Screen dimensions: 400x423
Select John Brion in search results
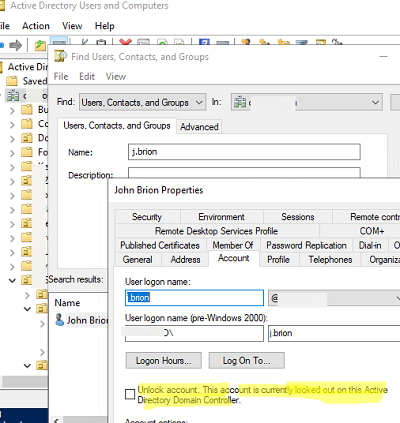(x=87, y=320)
